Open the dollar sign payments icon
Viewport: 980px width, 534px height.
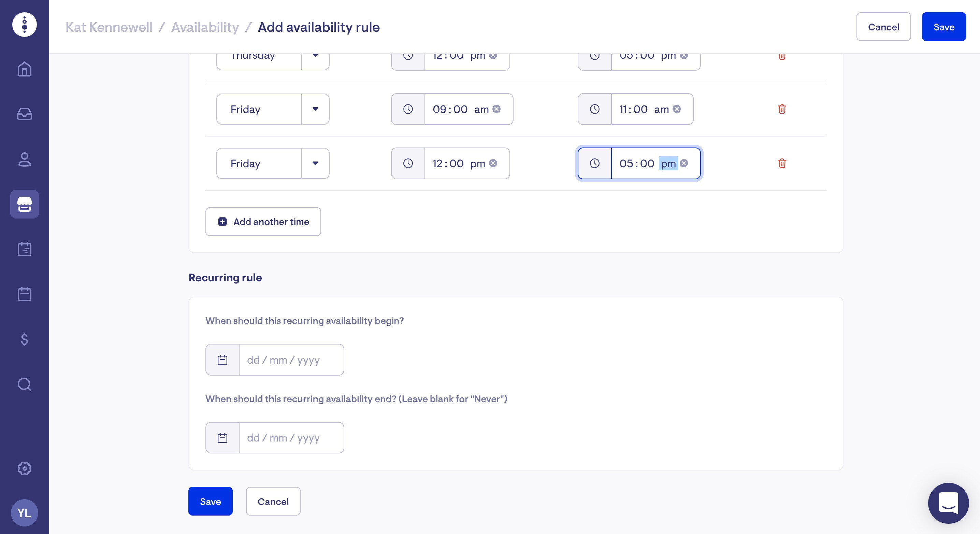[x=24, y=339]
